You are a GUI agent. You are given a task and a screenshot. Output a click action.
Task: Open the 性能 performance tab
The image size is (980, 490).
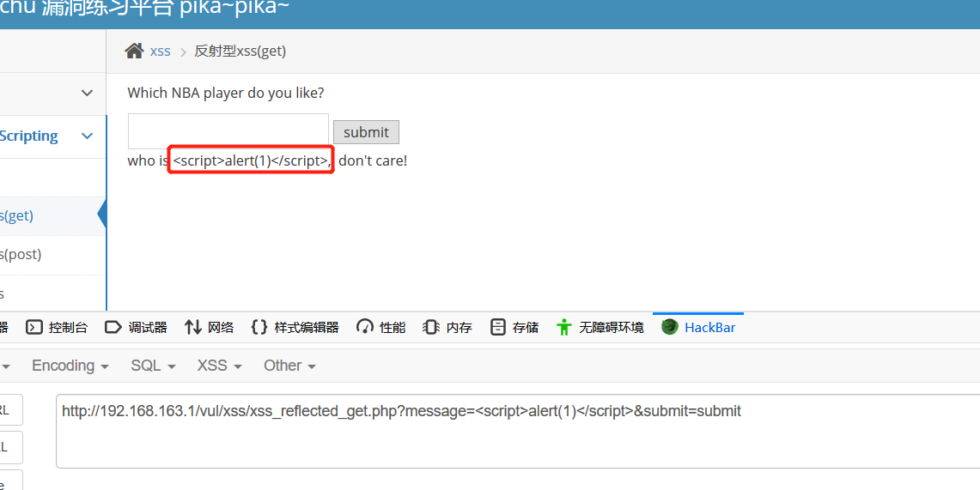[381, 327]
